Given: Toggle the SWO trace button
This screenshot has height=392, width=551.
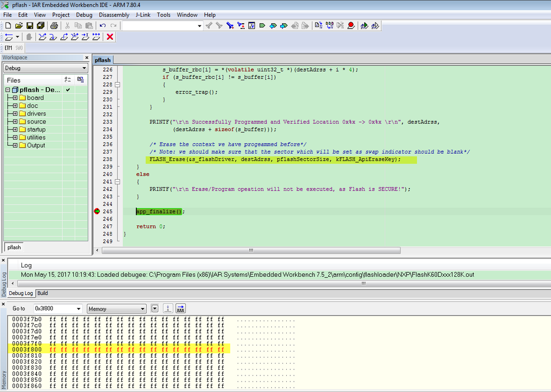Looking at the screenshot, I should pos(19,48).
